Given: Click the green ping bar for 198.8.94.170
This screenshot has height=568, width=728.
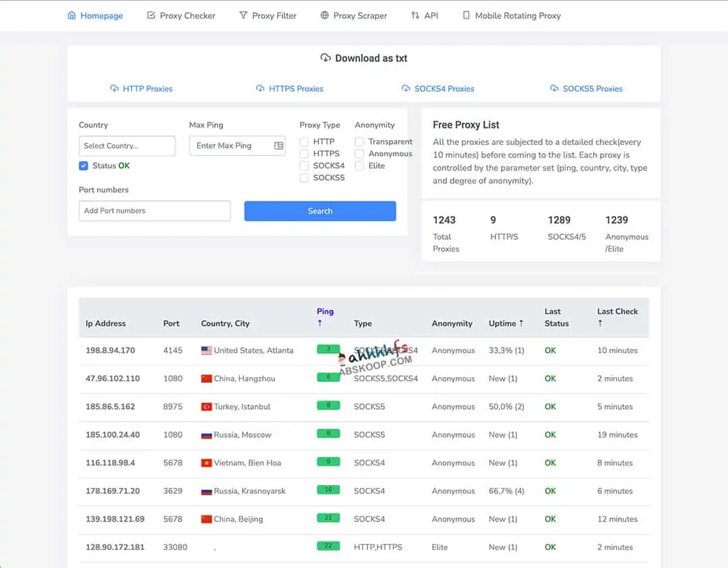Looking at the screenshot, I should (x=328, y=349).
